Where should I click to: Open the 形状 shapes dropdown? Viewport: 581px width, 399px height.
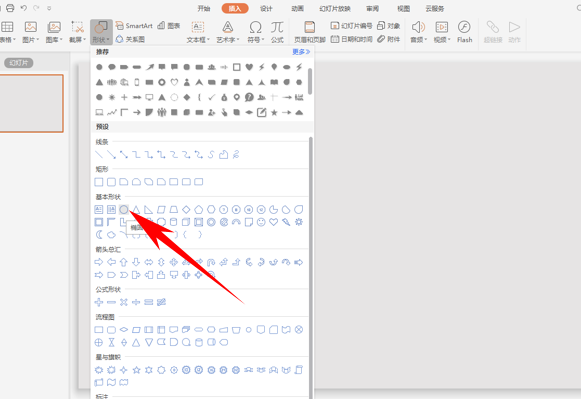101,31
